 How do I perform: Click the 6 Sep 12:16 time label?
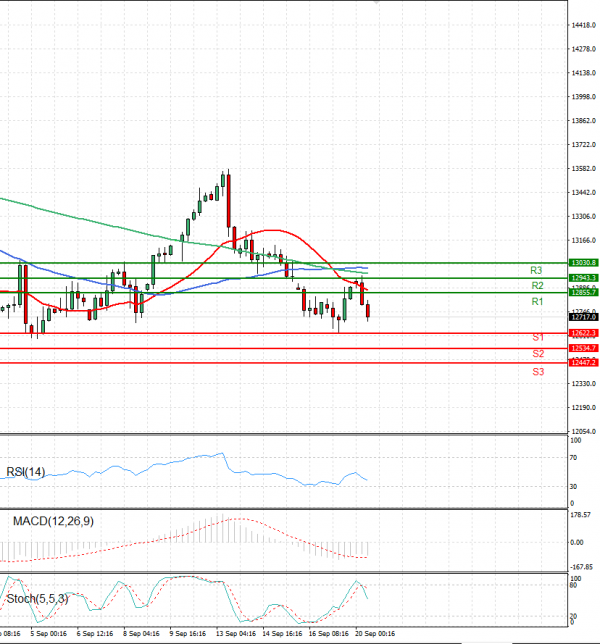pos(95,634)
